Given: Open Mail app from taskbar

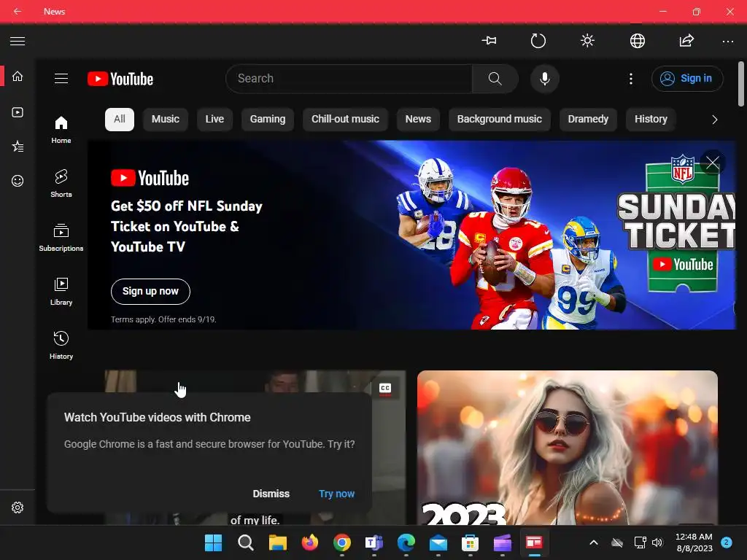Looking at the screenshot, I should [x=438, y=542].
